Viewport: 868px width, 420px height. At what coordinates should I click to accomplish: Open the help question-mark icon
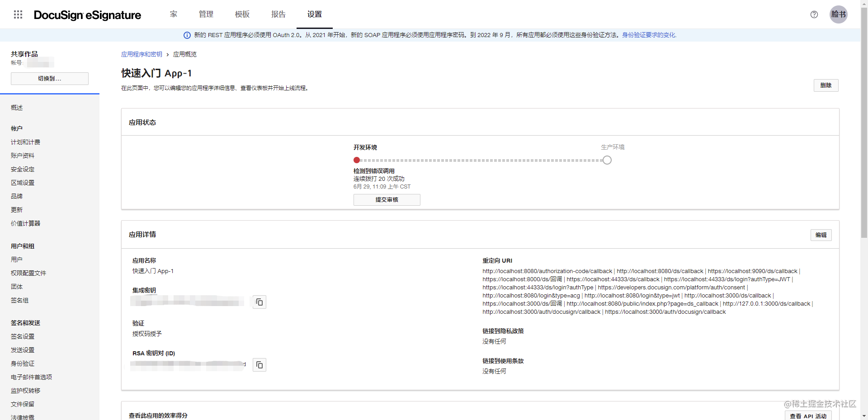click(814, 14)
